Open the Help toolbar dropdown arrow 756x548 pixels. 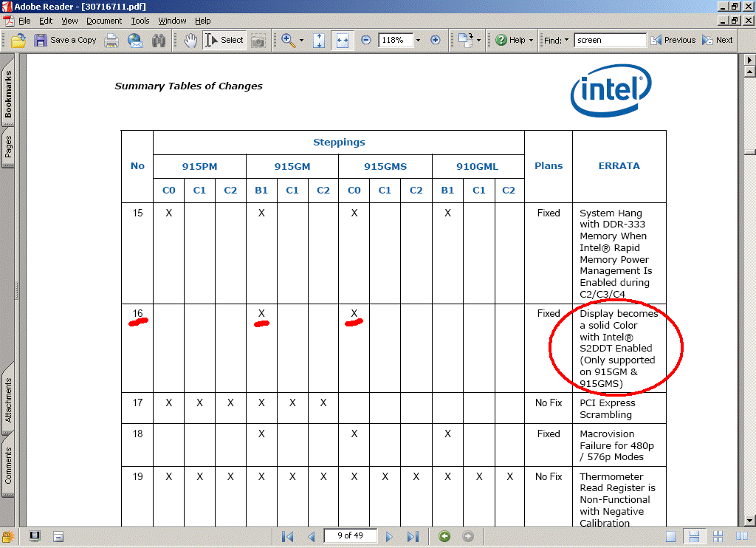tap(532, 41)
